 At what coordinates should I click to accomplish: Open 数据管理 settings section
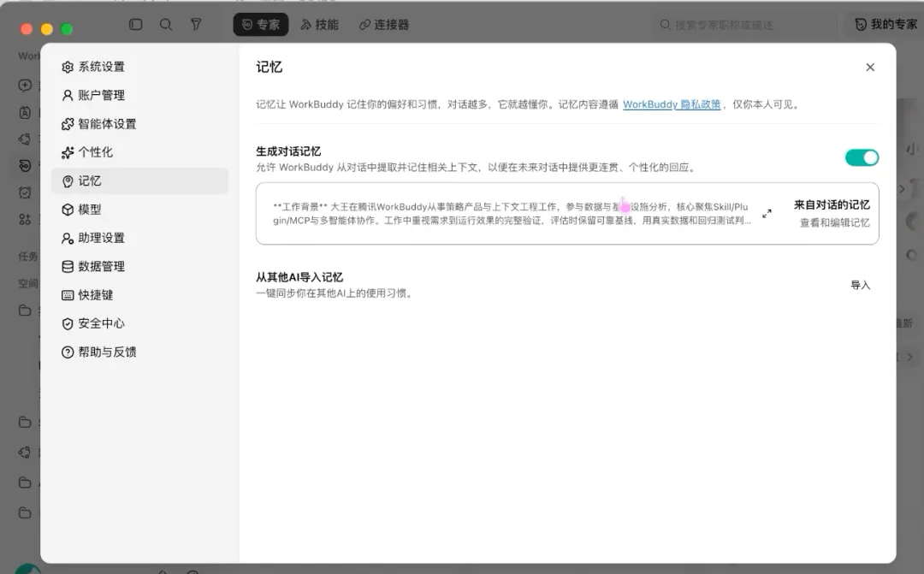point(139,266)
